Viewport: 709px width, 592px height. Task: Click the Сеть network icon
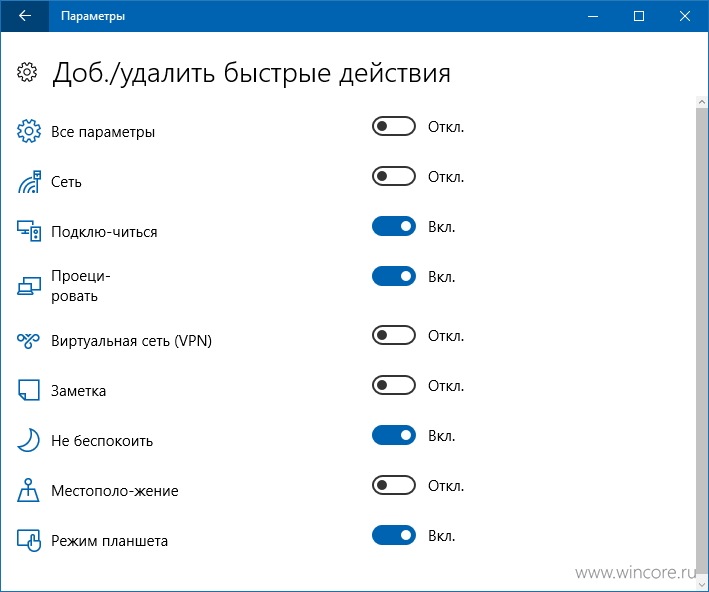(x=29, y=181)
